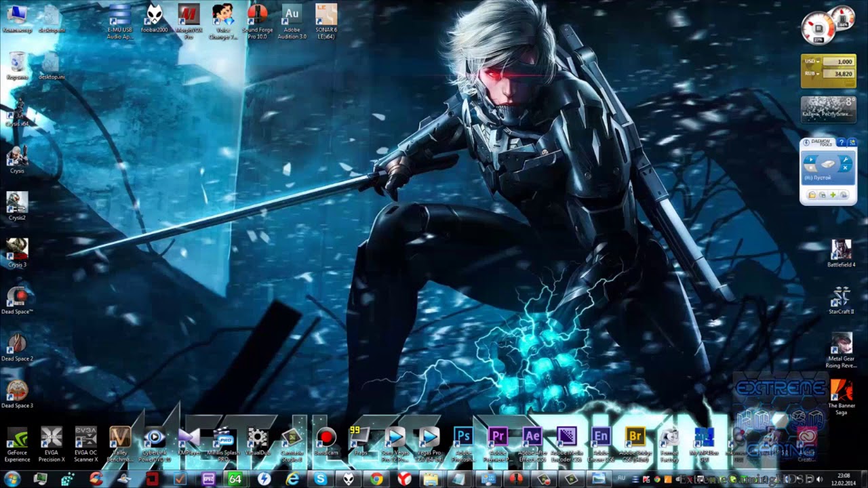
Task: Open Mirillis Splash PRO shortcut
Action: click(x=223, y=444)
